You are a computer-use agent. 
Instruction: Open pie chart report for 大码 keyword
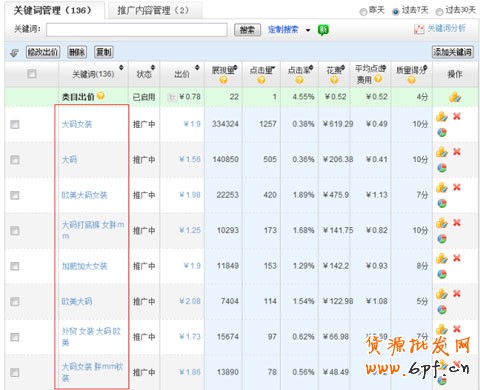(442, 168)
